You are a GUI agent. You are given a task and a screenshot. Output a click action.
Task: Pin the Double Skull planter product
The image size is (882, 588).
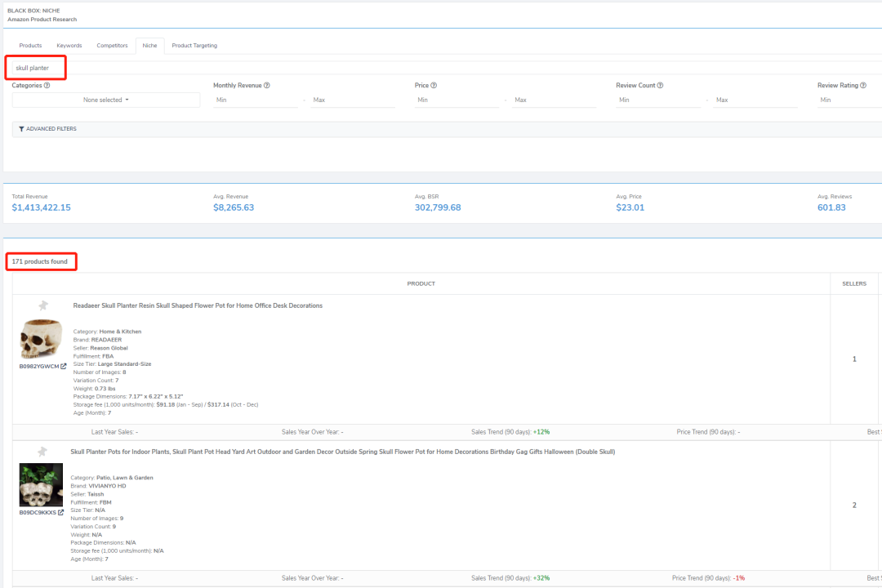click(42, 452)
